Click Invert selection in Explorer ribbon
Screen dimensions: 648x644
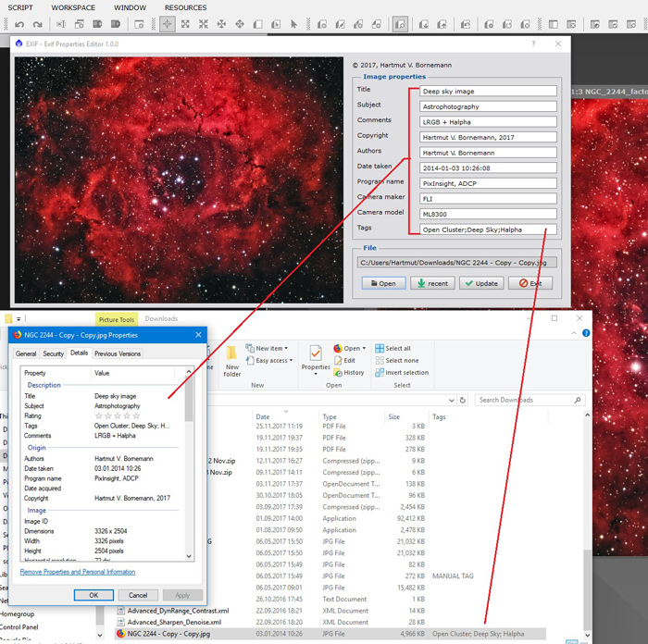click(402, 372)
